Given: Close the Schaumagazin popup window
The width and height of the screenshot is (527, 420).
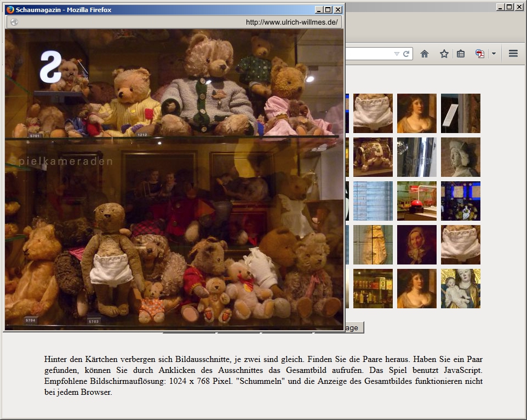Looking at the screenshot, I should pos(338,9).
